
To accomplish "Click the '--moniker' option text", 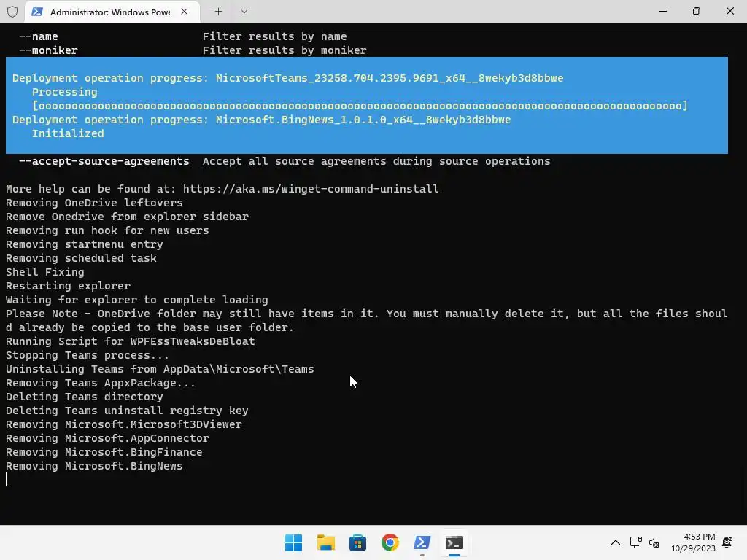I will tap(48, 50).
